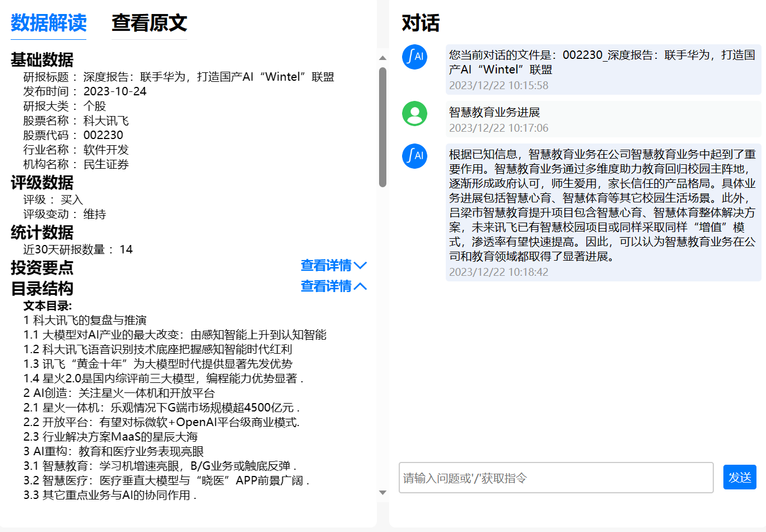This screenshot has width=766, height=532.
Task: Click the 文本目录 label
Action: pyautogui.click(x=48, y=306)
